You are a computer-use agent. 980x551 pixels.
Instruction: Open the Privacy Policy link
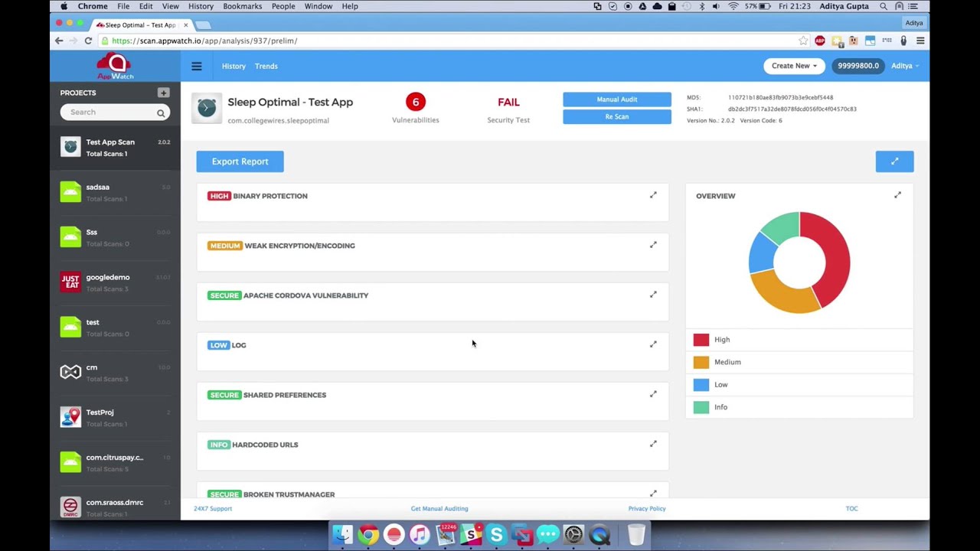pyautogui.click(x=647, y=508)
